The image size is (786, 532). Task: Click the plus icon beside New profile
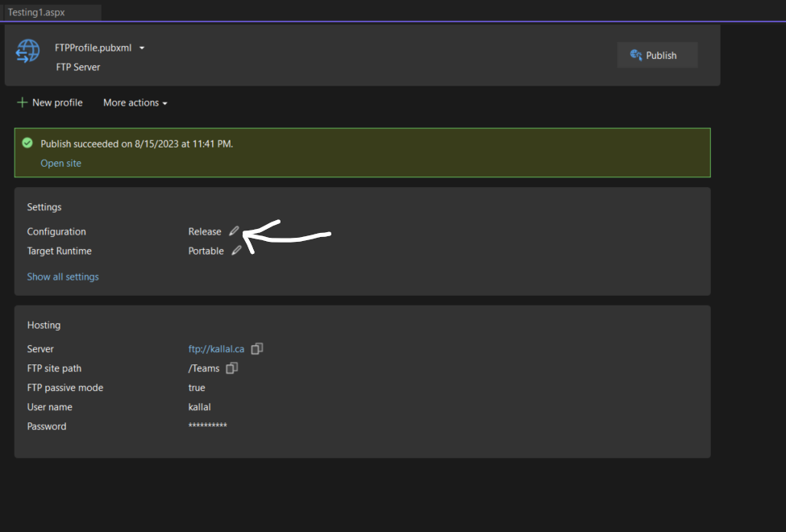(x=22, y=102)
